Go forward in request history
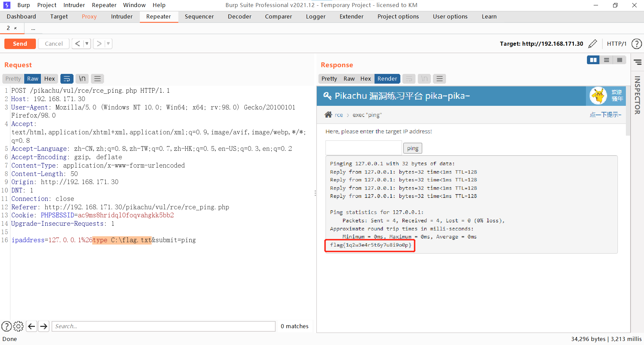Screen dimensions: 644x345 coord(99,44)
